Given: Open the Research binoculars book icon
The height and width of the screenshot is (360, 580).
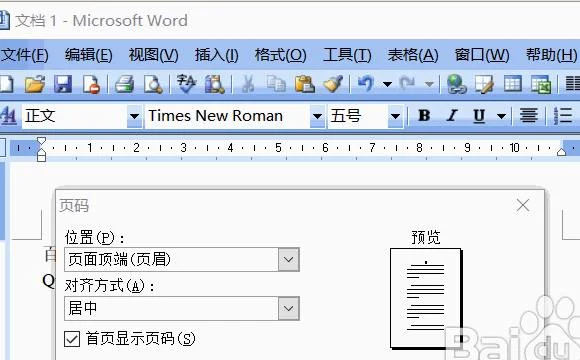Looking at the screenshot, I should [215, 84].
